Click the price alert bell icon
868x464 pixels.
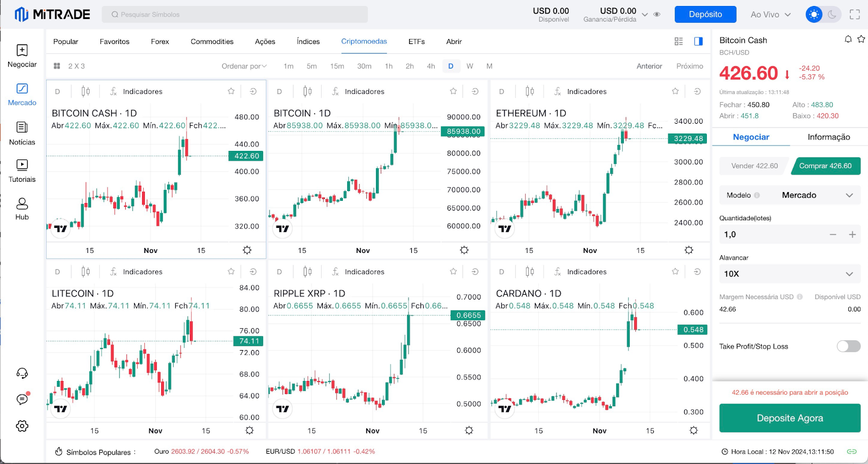pyautogui.click(x=848, y=39)
